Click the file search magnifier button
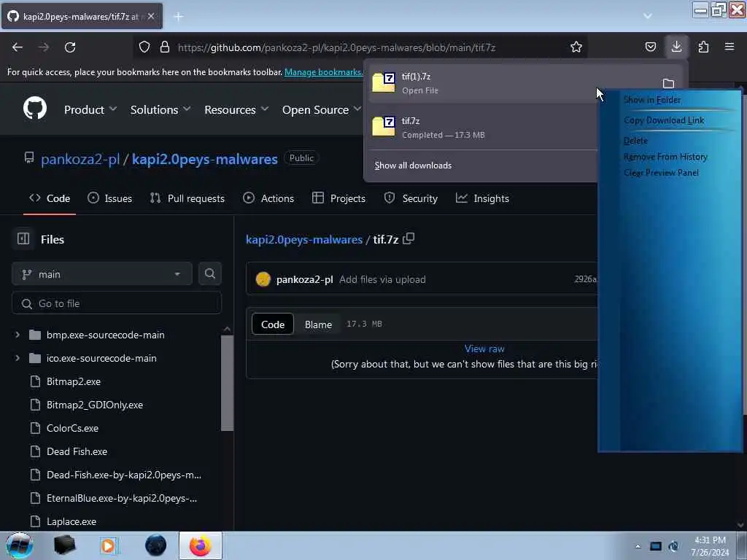This screenshot has width=747, height=560. 209,274
